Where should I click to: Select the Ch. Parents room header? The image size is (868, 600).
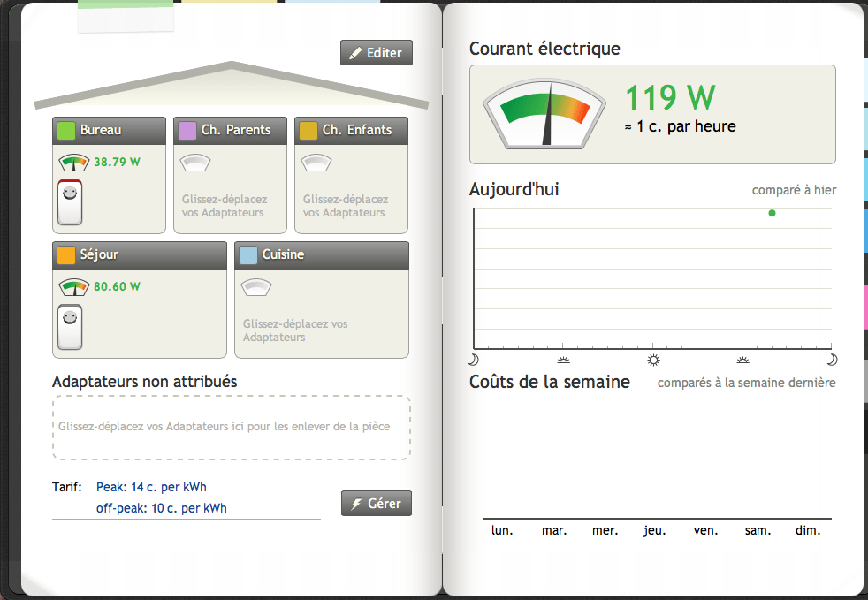231,131
